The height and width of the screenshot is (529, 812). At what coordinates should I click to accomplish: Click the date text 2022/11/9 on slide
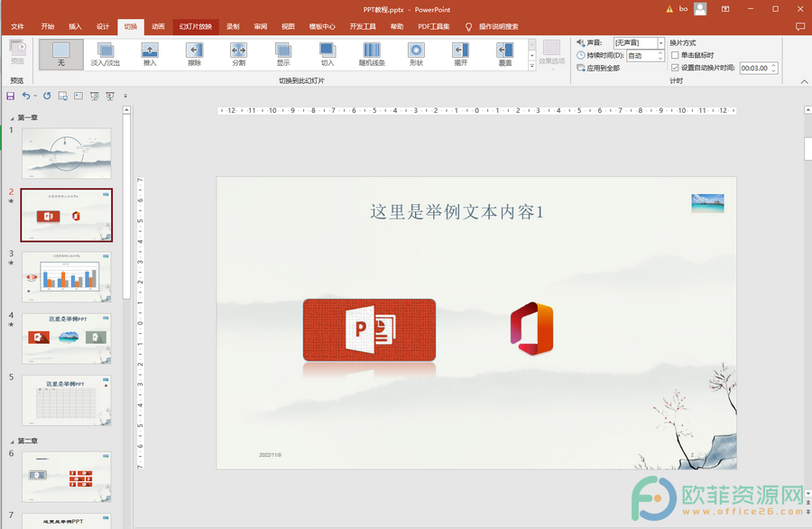(x=271, y=455)
